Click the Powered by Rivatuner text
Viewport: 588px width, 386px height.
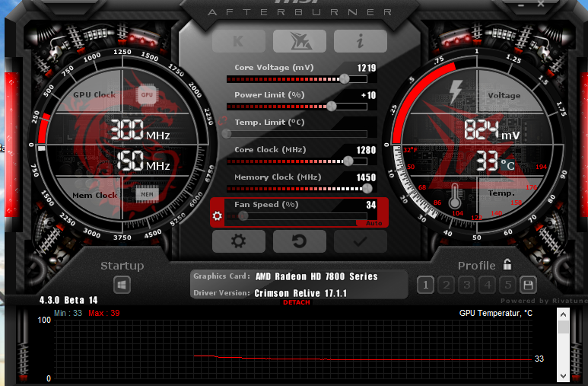click(544, 301)
